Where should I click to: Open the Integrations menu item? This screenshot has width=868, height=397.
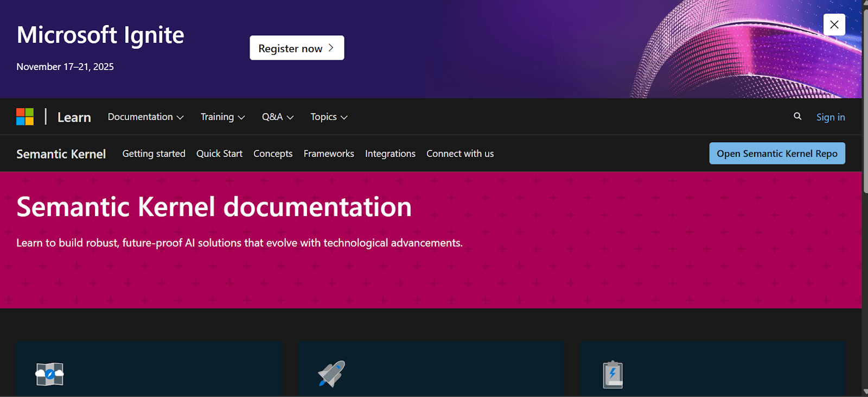pos(390,154)
